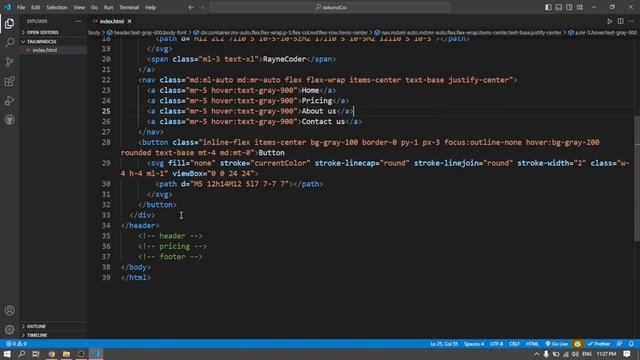Show hidden system tray icons
640x360 pixels.
point(537,354)
